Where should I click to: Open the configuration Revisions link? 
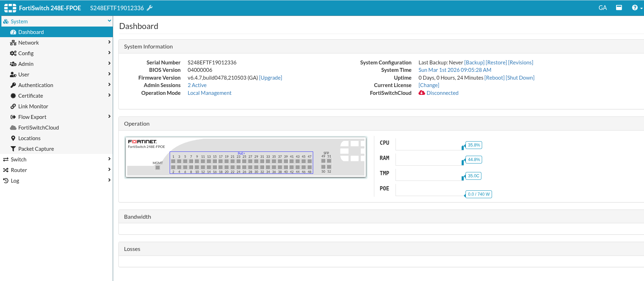pos(521,63)
